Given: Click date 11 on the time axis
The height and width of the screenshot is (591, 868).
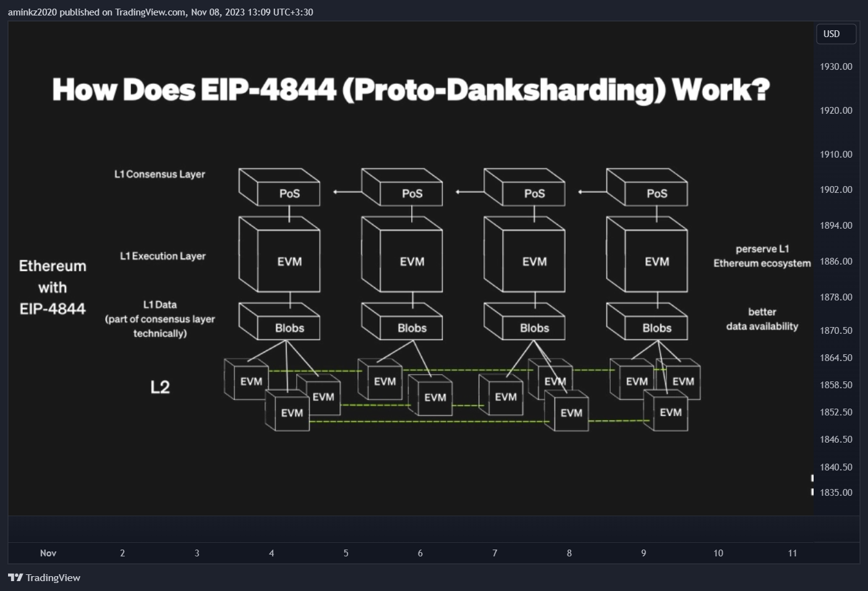Looking at the screenshot, I should point(793,553).
